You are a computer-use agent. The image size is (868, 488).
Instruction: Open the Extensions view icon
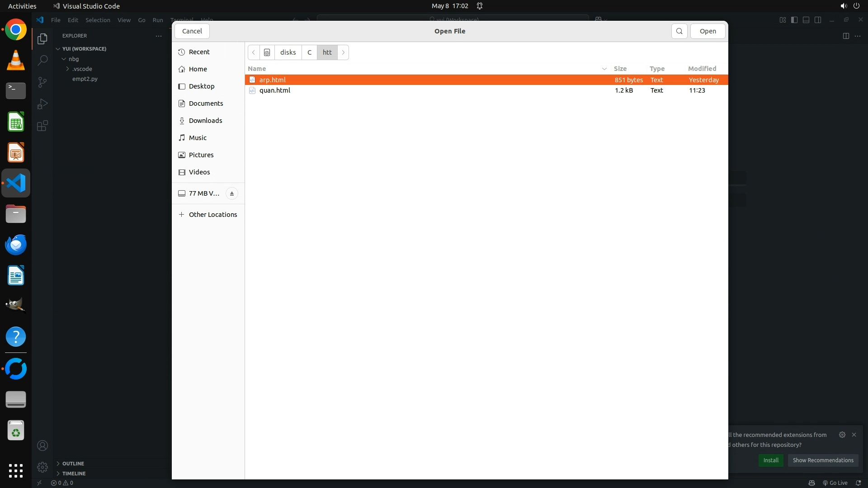(x=42, y=126)
